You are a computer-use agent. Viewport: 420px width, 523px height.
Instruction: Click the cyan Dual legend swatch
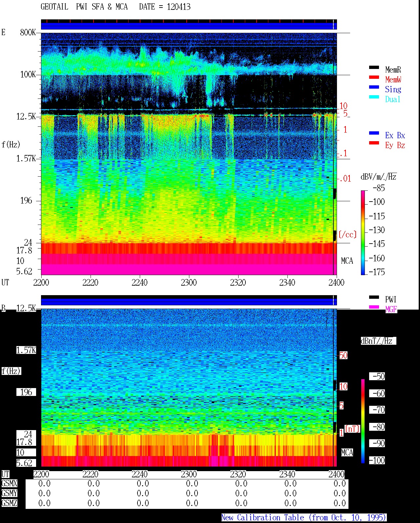click(374, 97)
